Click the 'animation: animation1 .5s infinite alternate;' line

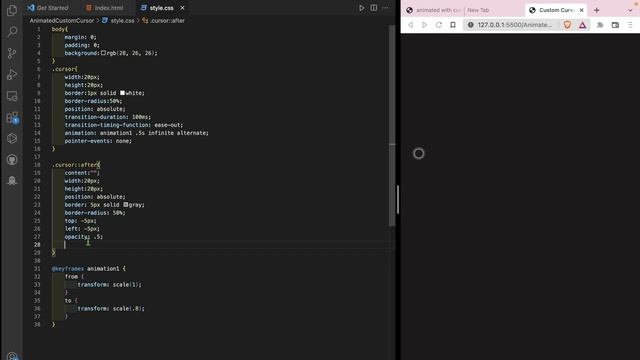click(136, 133)
